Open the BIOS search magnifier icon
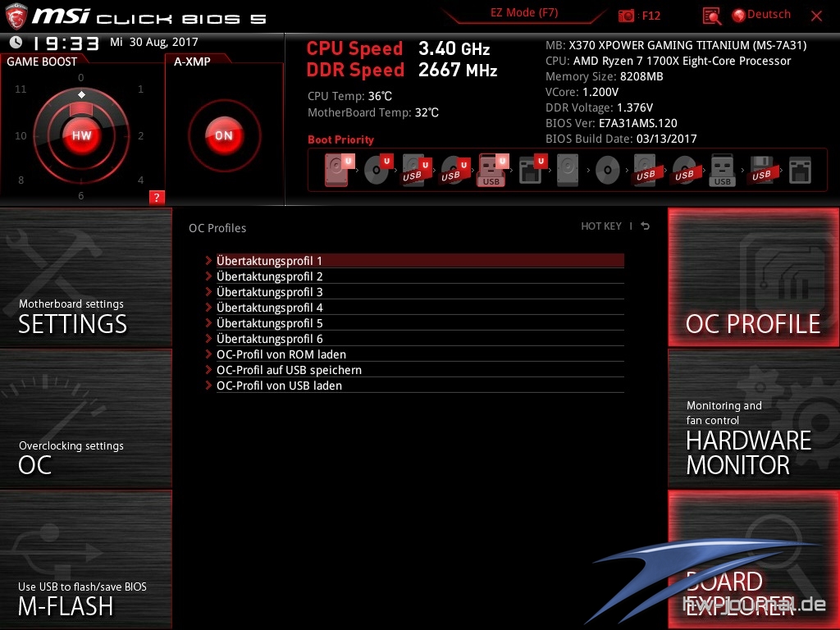The image size is (840, 630). pyautogui.click(x=712, y=16)
